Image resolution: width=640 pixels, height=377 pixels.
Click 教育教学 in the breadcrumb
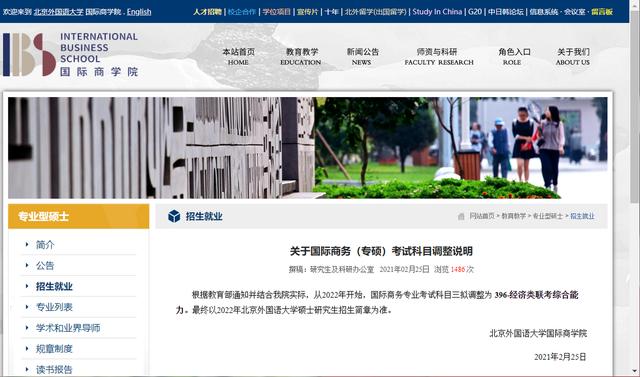(x=513, y=216)
